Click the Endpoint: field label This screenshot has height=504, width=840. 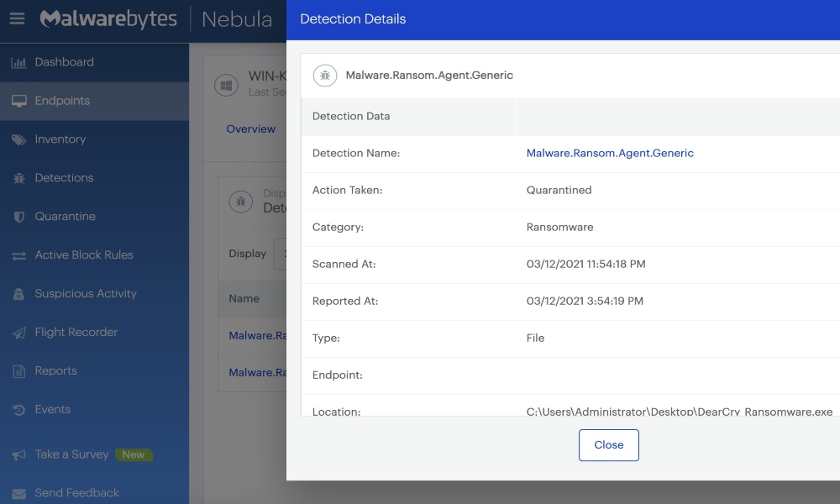tap(337, 375)
